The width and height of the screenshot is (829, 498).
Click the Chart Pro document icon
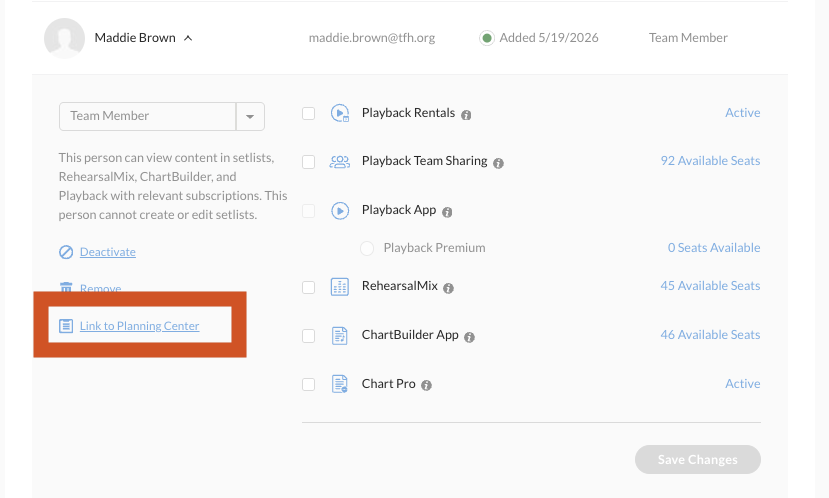coord(339,384)
